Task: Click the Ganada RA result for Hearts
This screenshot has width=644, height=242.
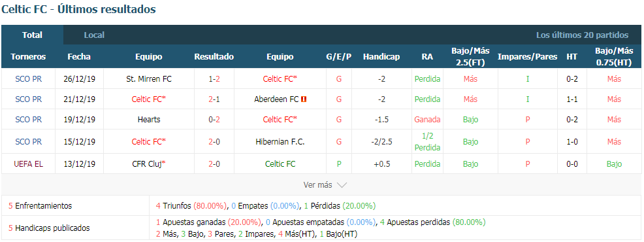Action: [x=427, y=120]
